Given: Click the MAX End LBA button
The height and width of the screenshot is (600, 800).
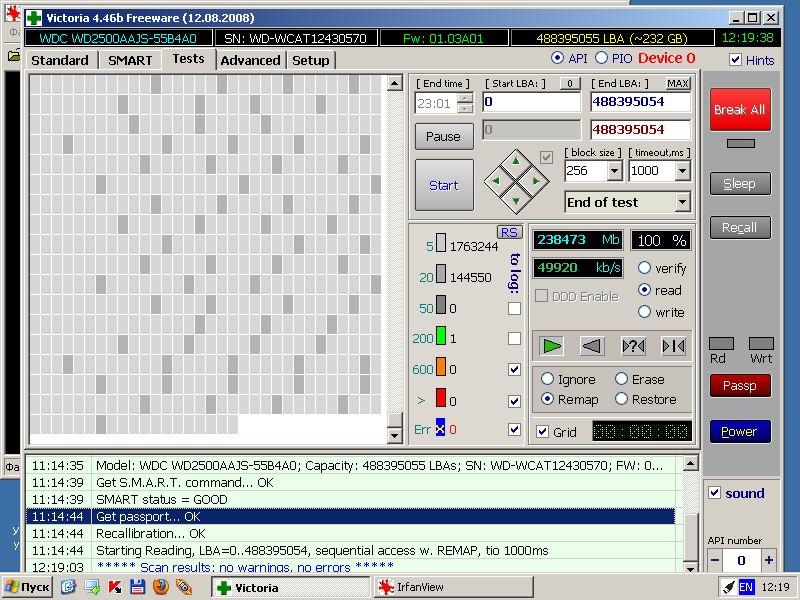Looking at the screenshot, I should (x=678, y=84).
